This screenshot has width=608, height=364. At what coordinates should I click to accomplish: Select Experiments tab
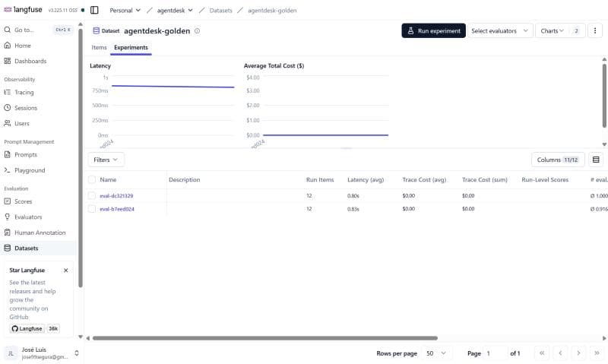point(131,47)
